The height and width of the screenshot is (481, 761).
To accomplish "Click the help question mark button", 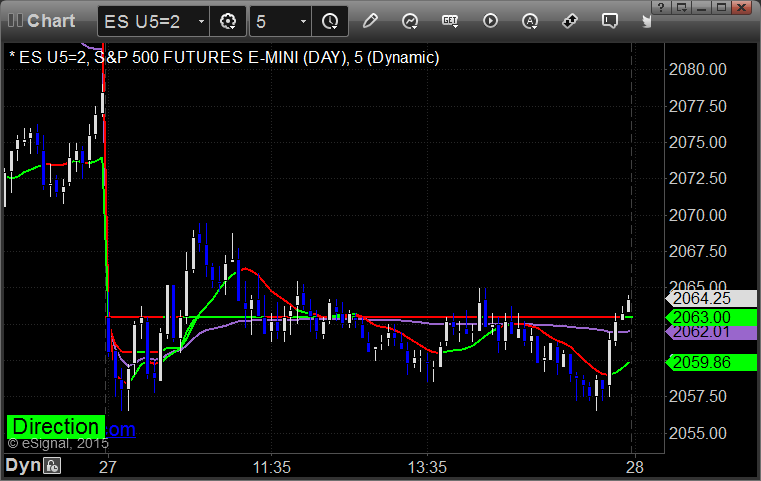I will point(661,7).
